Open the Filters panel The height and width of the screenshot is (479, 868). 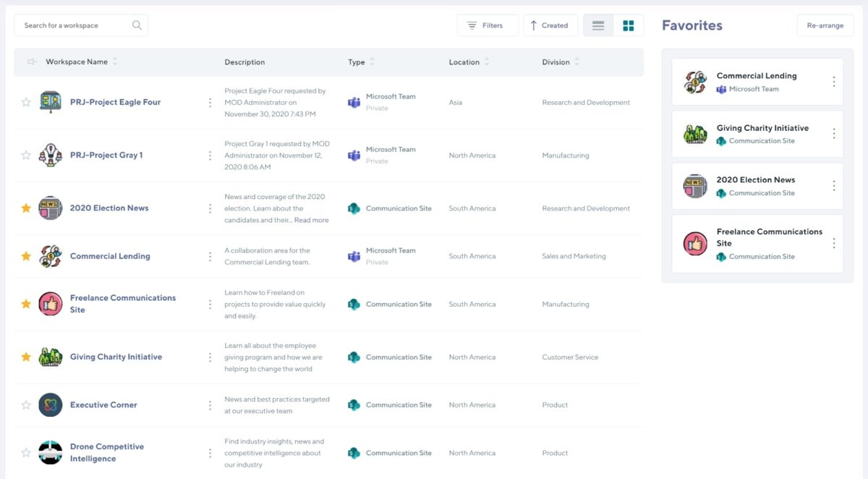[x=488, y=25]
